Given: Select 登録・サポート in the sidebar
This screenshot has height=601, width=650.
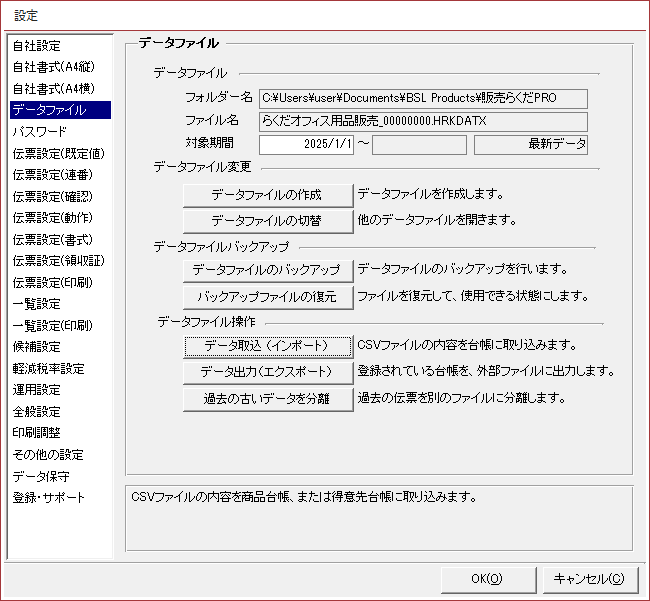Looking at the screenshot, I should [49, 498].
